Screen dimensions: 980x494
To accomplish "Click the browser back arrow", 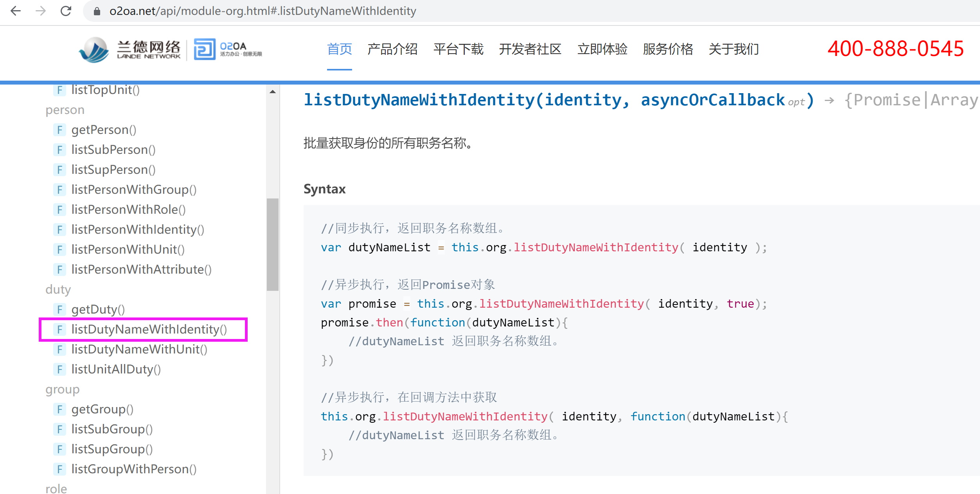I will [16, 11].
